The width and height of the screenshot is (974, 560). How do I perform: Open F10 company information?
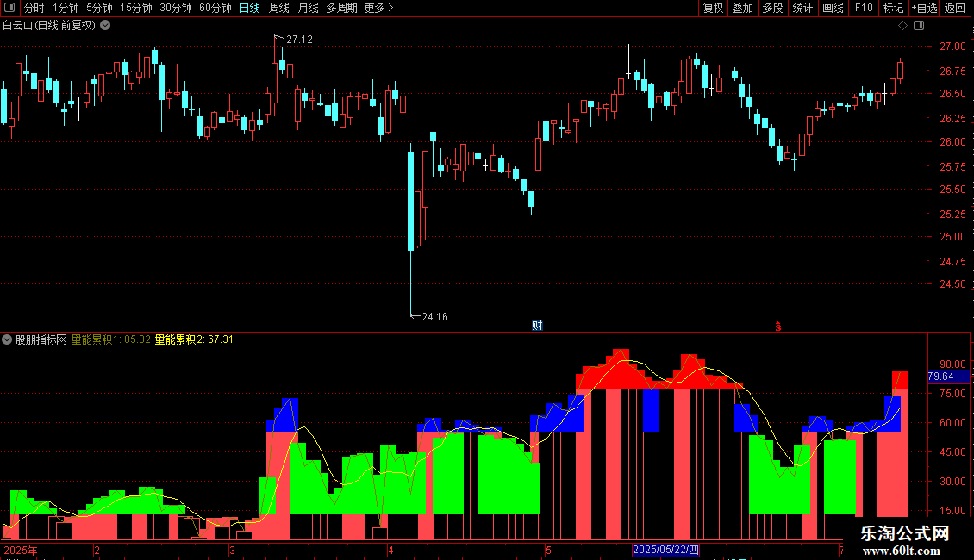(864, 8)
